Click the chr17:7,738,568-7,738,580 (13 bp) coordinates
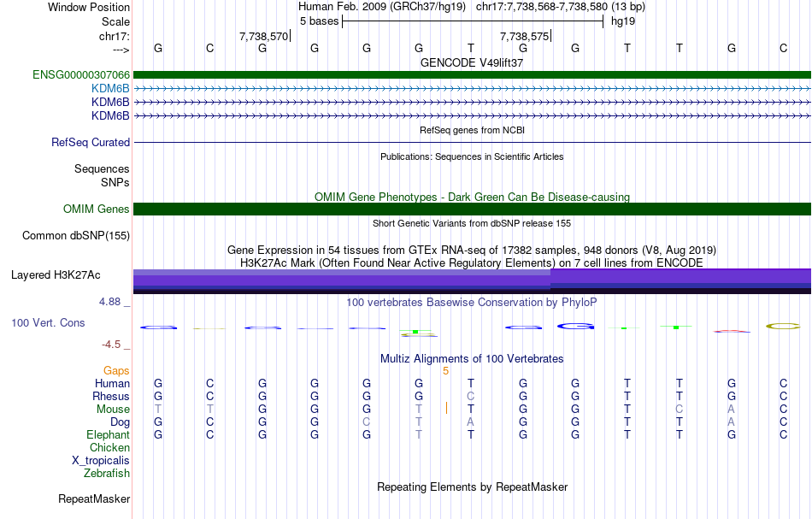This screenshot has height=519, width=812. point(561,7)
